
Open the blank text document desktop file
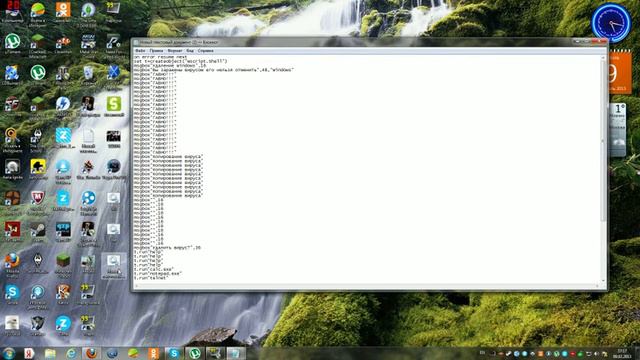pos(88,140)
